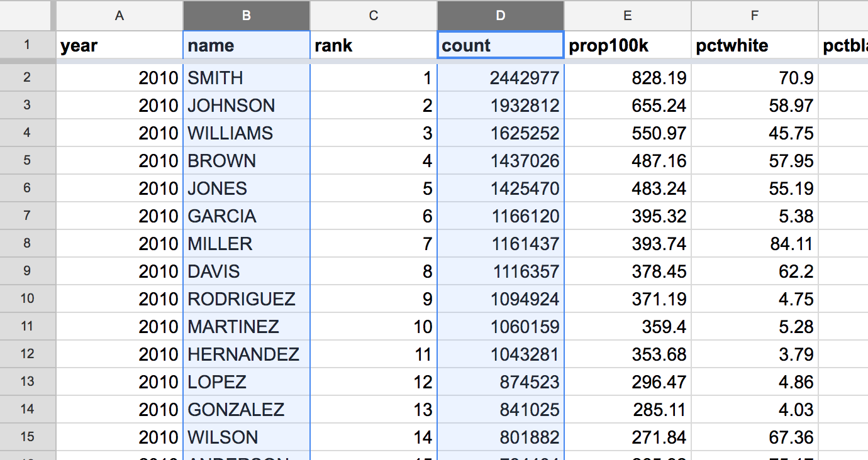Select the JOHNSON cell
This screenshot has height=460, width=868.
(247, 106)
